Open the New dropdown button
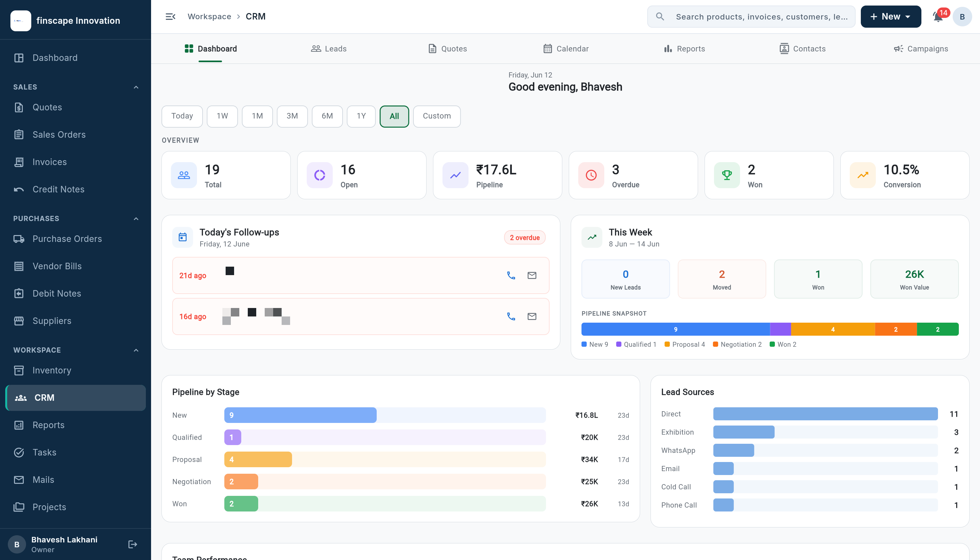 pyautogui.click(x=891, y=17)
